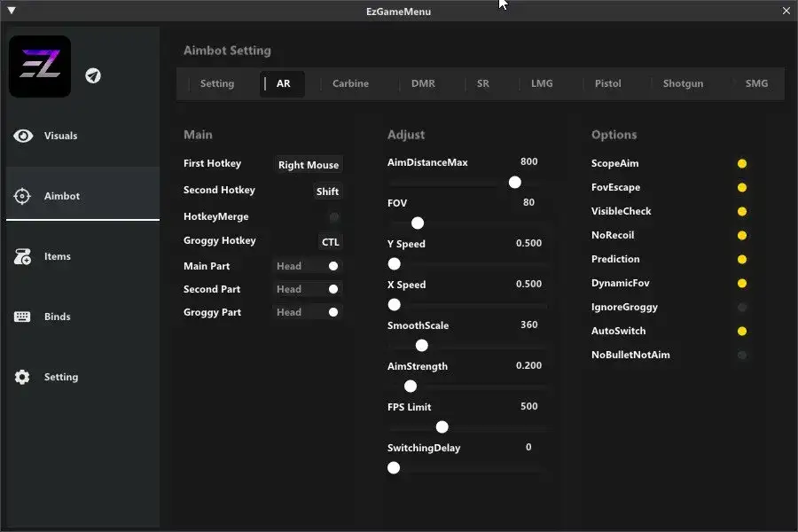Click the eye icon beside Visuals
The image size is (798, 532).
23,136
